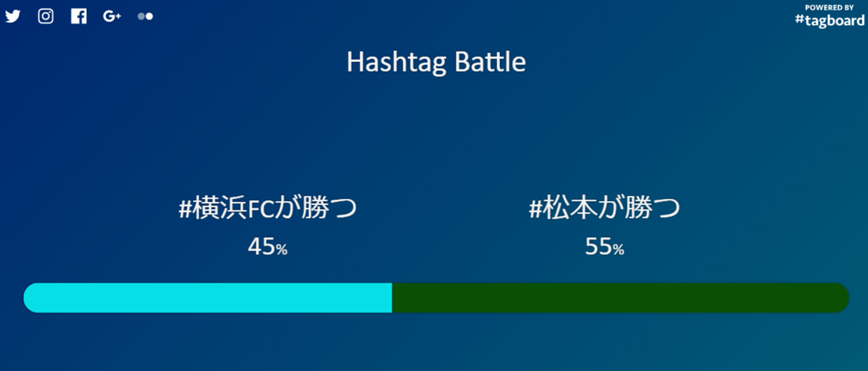Click the hash symbol in the tagboard logo
The image size is (868, 371).
(799, 20)
